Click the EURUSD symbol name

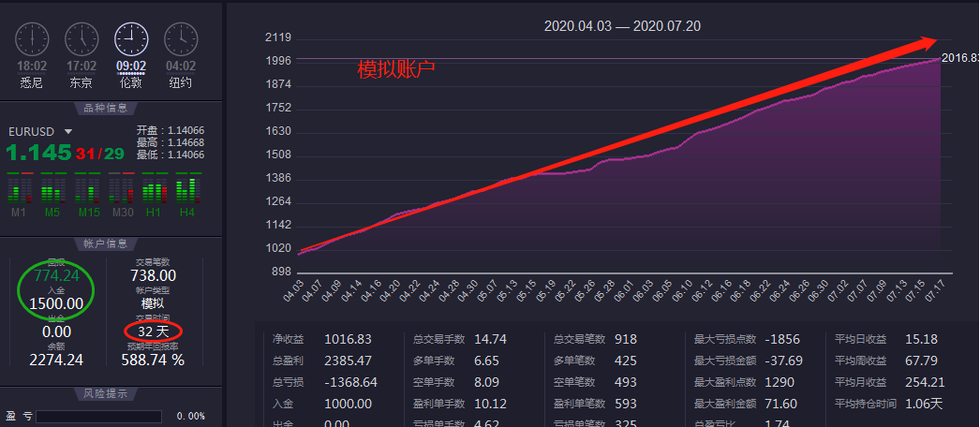coord(31,132)
